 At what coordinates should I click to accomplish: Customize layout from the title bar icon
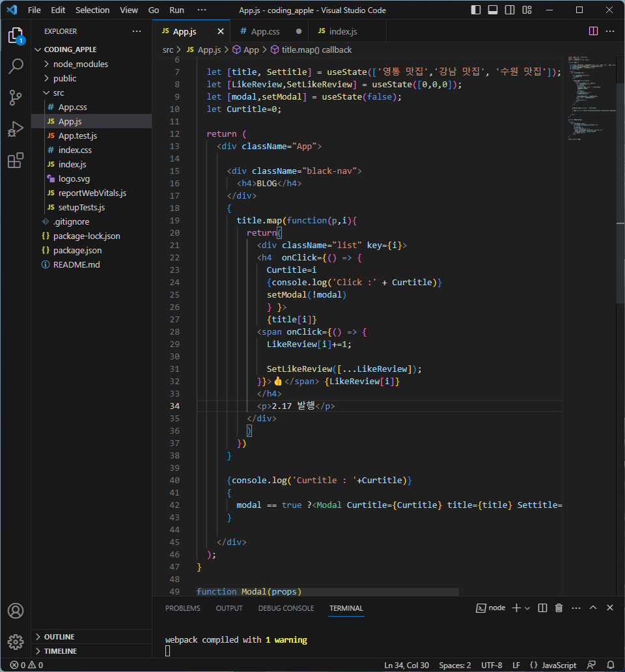(527, 10)
